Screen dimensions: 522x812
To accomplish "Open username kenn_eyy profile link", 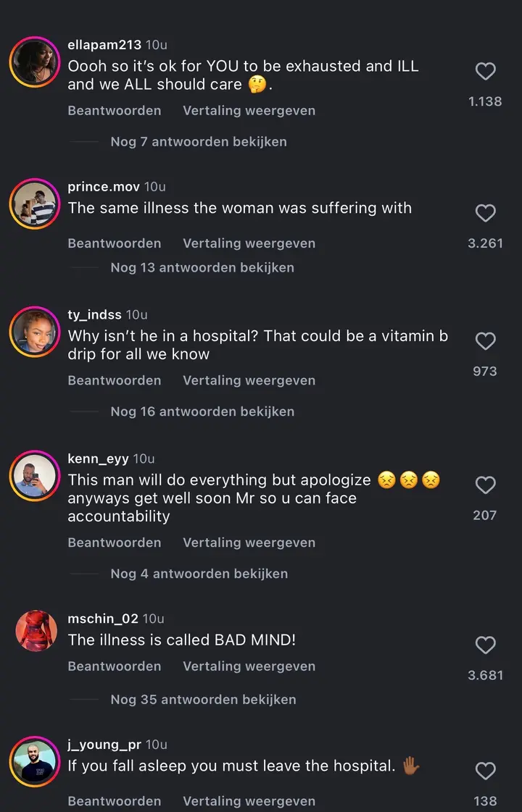I will pyautogui.click(x=98, y=459).
